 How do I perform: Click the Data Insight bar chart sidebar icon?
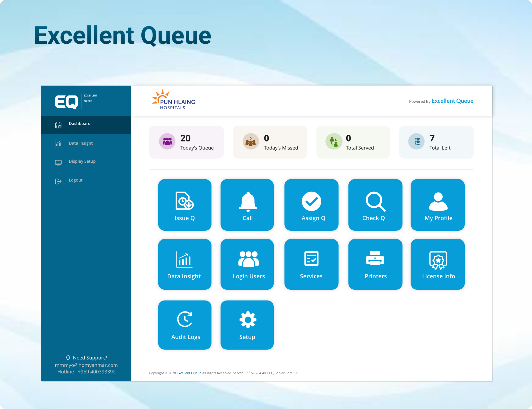pos(58,144)
